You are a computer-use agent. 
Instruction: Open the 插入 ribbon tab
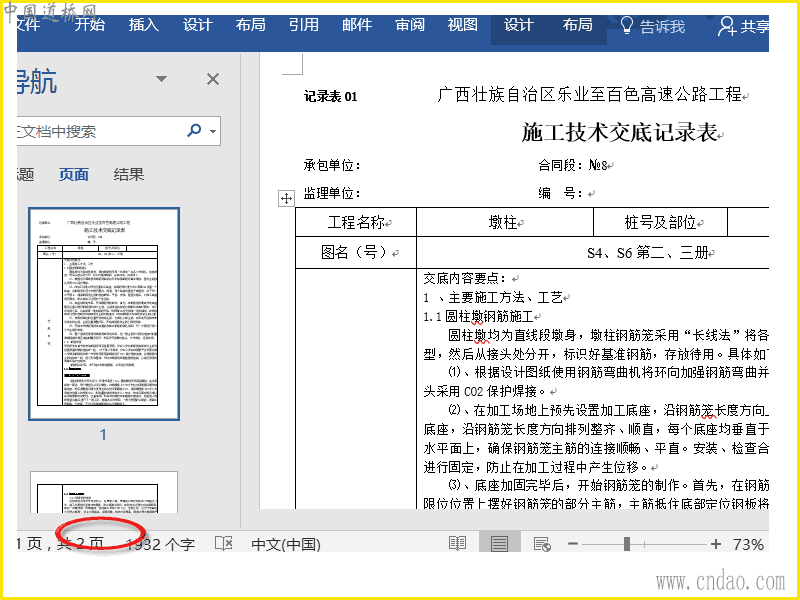[143, 25]
